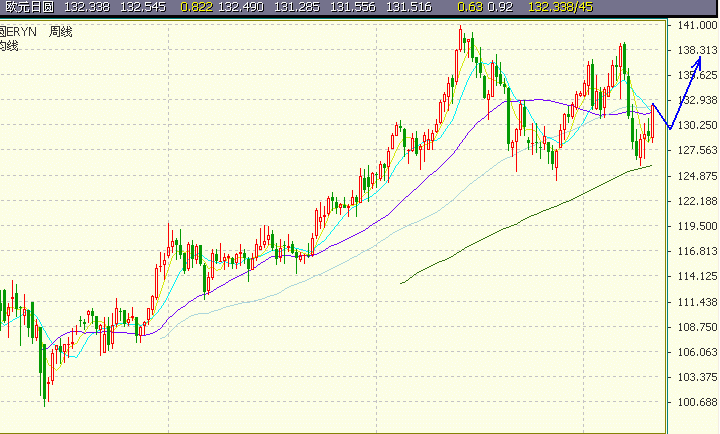Click the blue forecast arrow head

click(x=698, y=61)
